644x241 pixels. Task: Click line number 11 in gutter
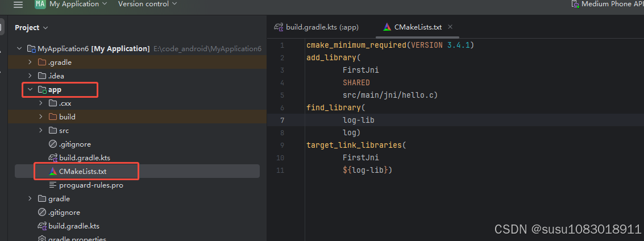(280, 170)
